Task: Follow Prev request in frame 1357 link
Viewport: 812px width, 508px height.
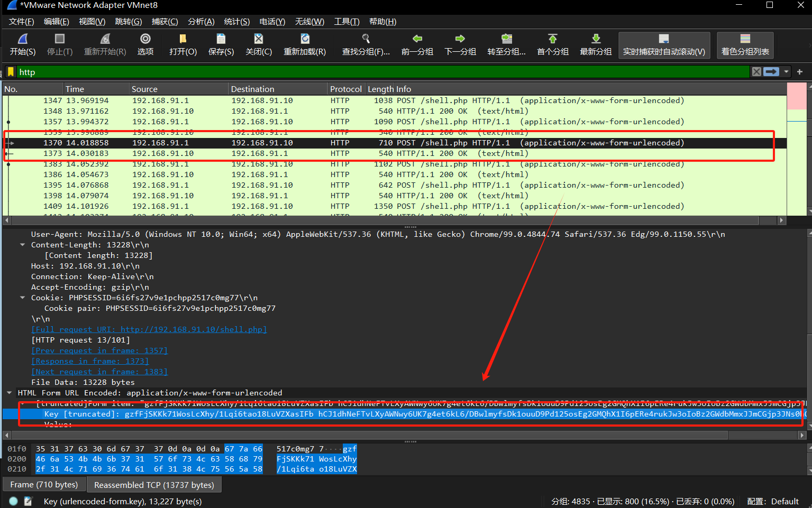Action: [x=99, y=350]
